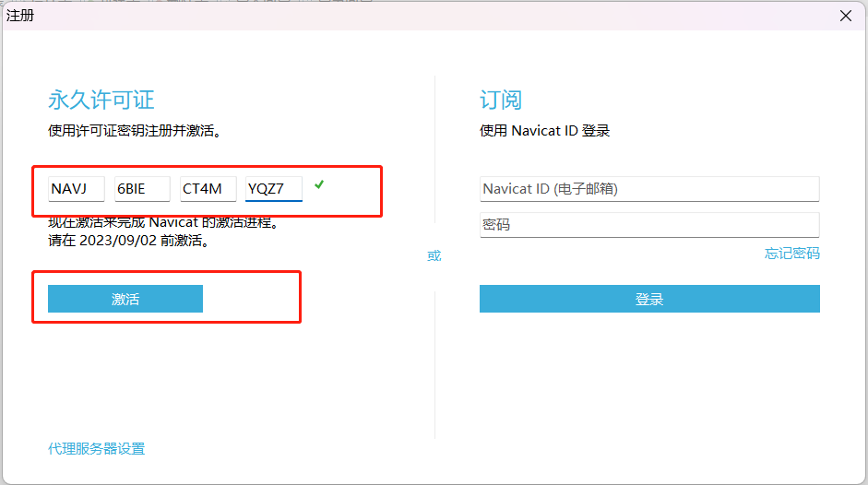Screen dimensions: 868x485
Task: Click the Navicat ID email input field
Action: [x=649, y=189]
